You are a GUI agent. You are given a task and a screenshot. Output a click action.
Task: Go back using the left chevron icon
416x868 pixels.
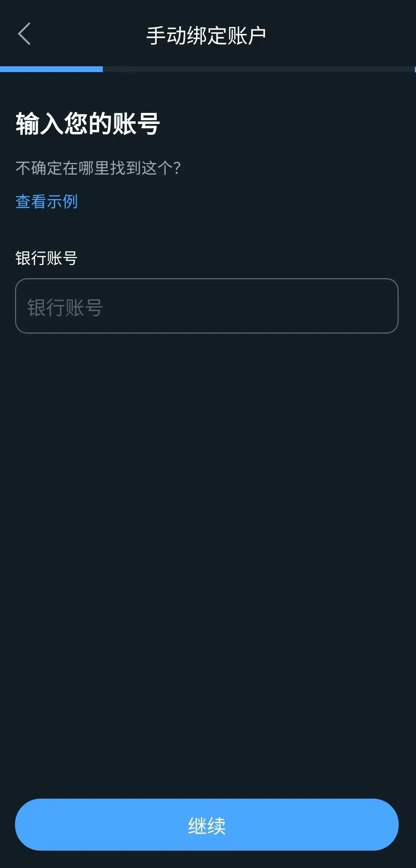pos(24,34)
